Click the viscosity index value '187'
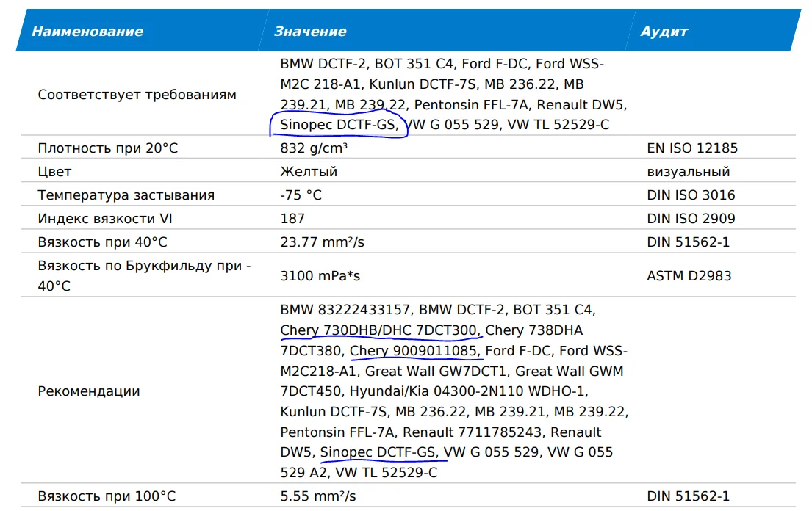 (x=292, y=219)
